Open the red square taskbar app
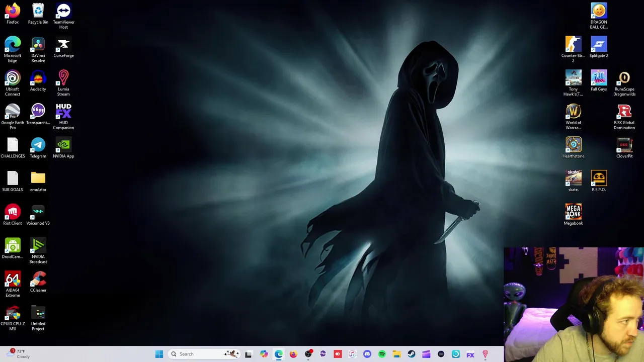 338,354
